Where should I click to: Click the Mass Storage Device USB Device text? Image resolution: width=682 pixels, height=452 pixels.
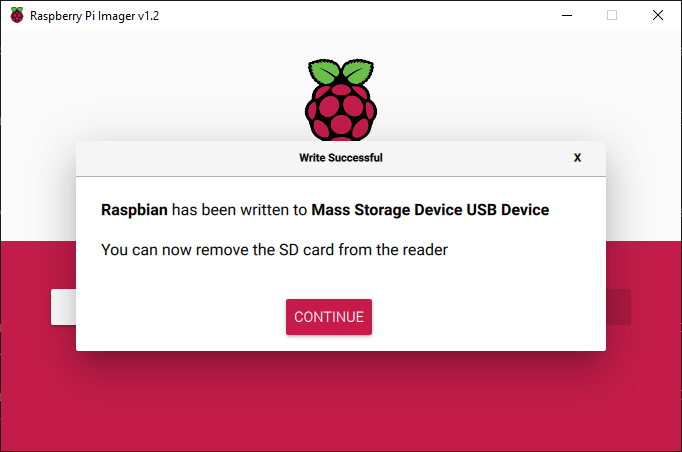pos(430,210)
